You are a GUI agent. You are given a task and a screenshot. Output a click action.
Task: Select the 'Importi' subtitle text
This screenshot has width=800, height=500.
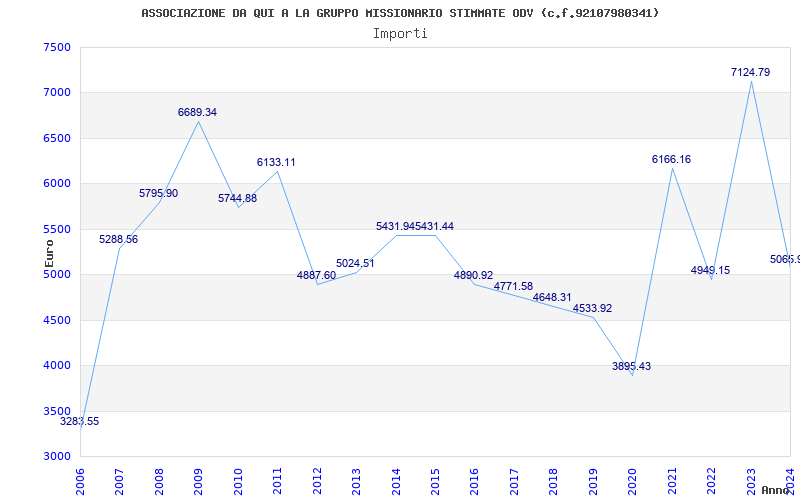[x=400, y=34]
